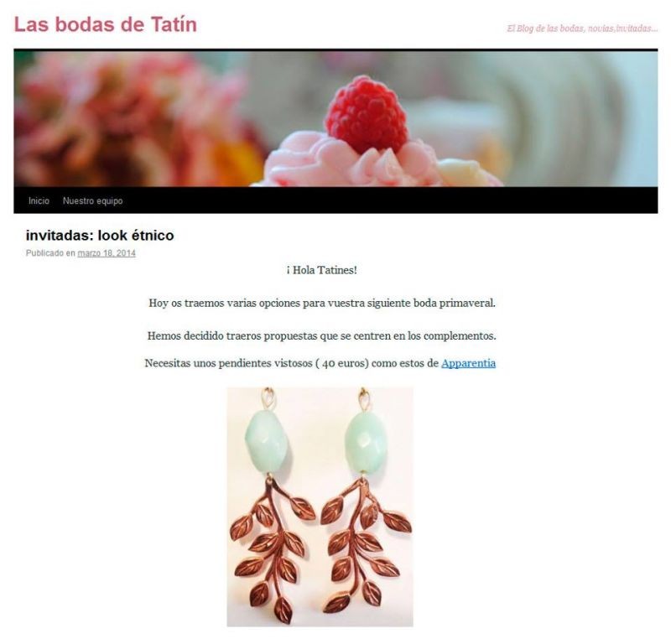Open the Nuestro equipo page

(93, 200)
